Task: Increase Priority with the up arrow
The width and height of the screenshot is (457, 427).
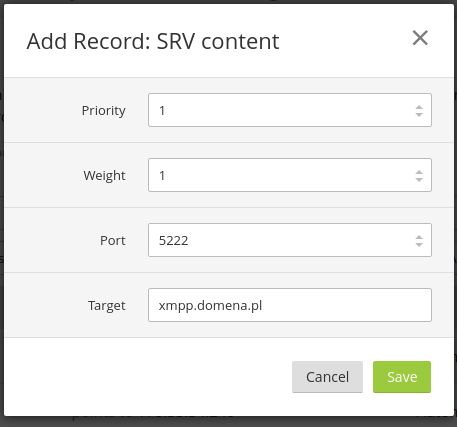Action: coord(419,107)
